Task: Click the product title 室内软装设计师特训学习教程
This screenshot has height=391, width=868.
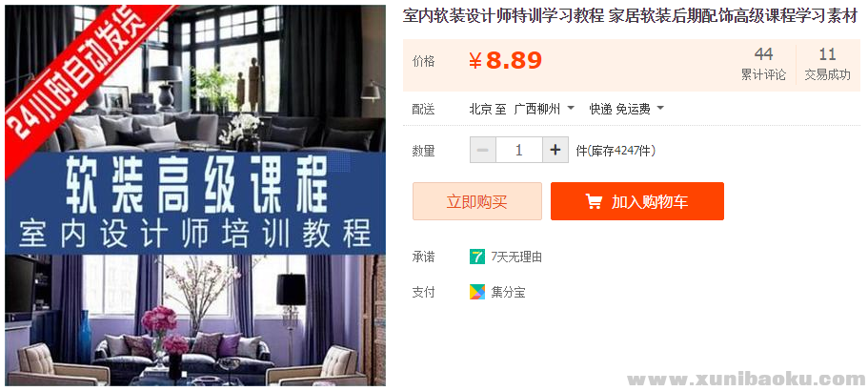Action: point(503,17)
